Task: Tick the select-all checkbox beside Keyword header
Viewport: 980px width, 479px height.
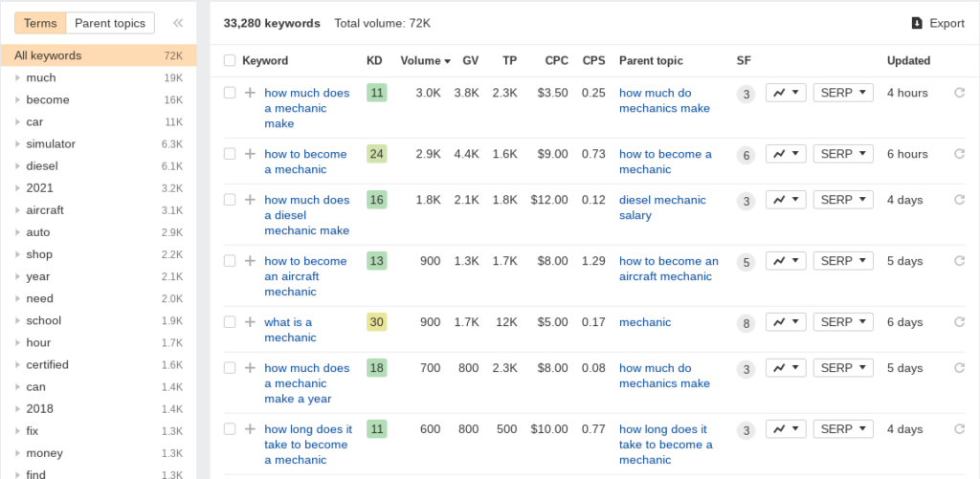Action: pos(230,60)
